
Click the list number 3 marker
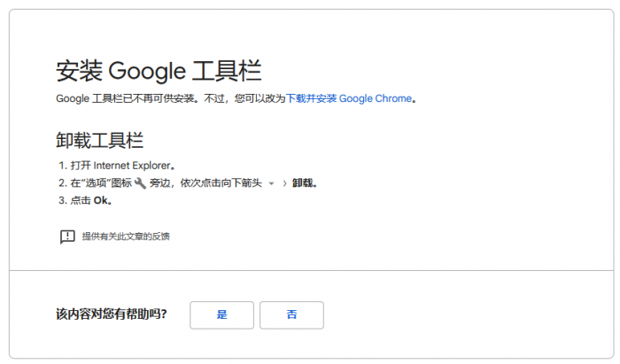pyautogui.click(x=62, y=200)
